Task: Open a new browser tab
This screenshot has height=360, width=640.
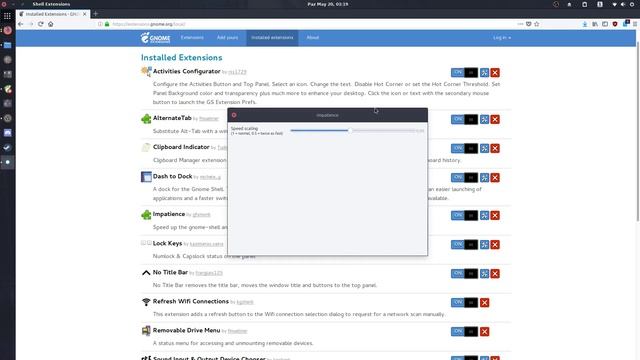Action: pos(96,14)
